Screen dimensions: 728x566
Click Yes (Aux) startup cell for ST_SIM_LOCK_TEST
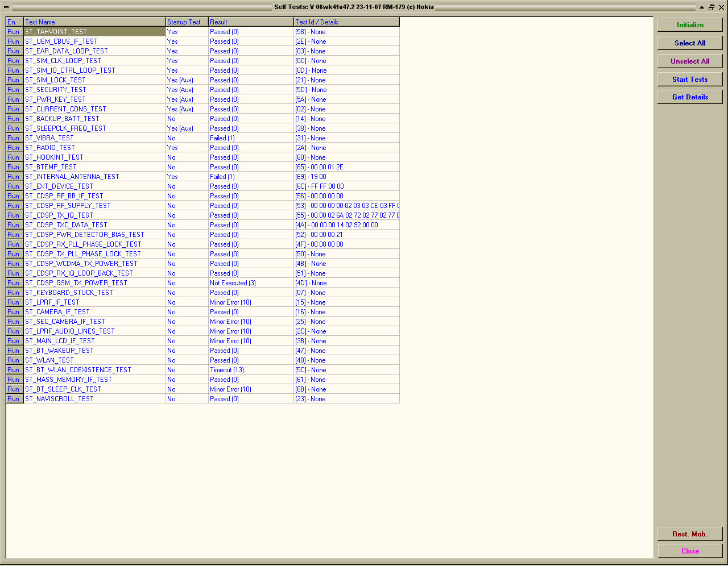tap(187, 80)
